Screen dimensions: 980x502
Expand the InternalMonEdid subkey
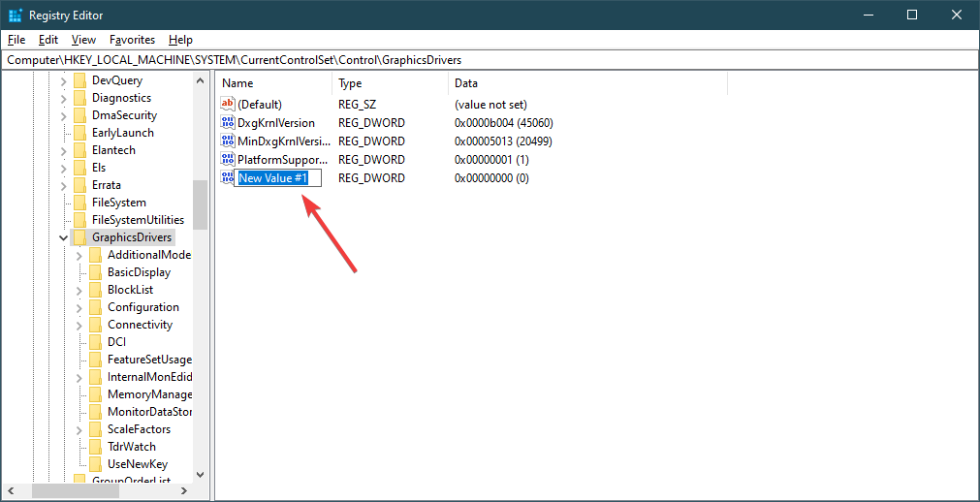[79, 378]
